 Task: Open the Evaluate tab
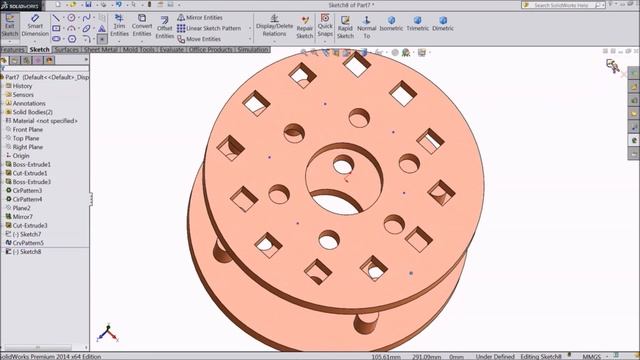point(171,50)
